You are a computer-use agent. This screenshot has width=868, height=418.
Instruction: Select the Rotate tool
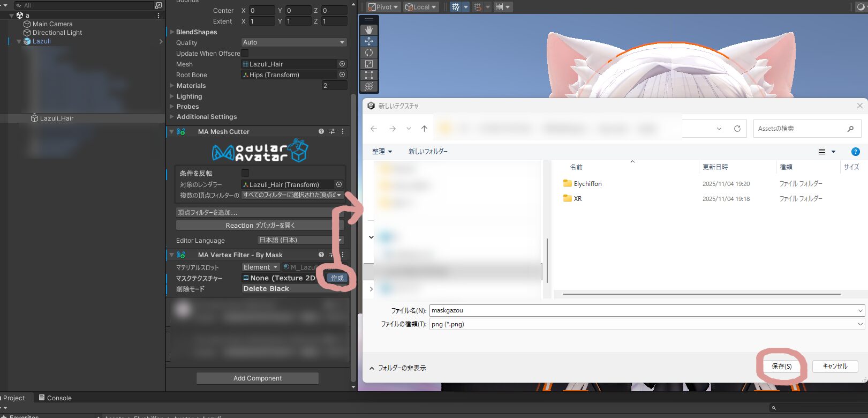369,53
